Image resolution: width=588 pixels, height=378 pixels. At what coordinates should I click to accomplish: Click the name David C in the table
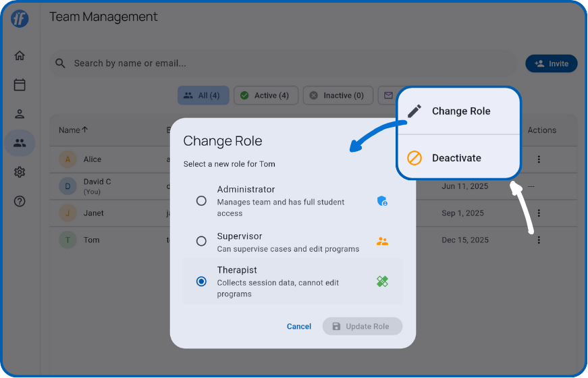point(97,182)
